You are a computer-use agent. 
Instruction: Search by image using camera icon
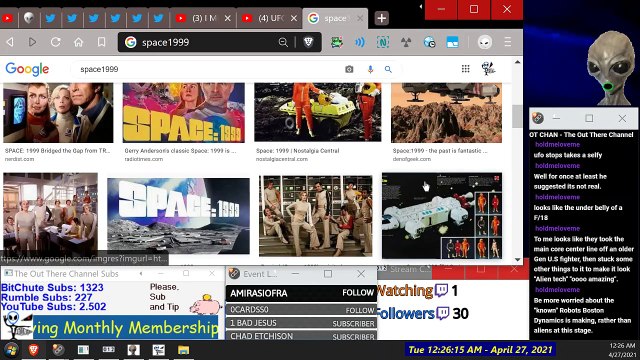[x=349, y=69]
